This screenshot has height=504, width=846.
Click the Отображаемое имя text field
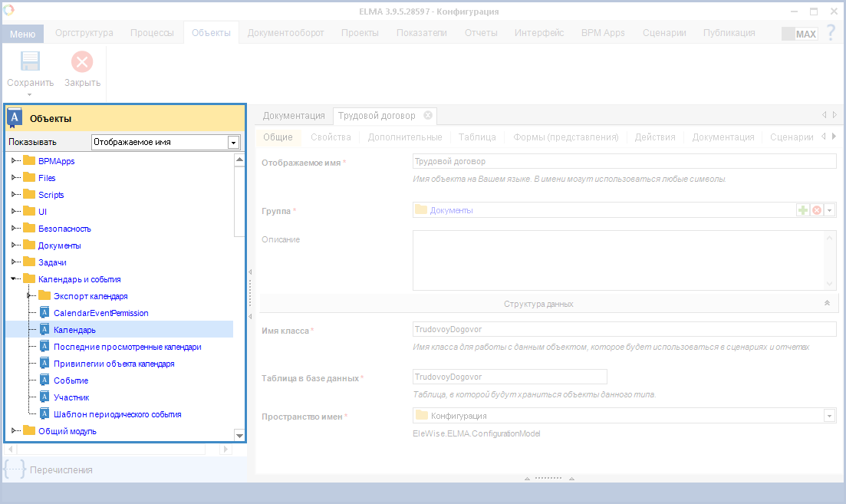click(624, 161)
